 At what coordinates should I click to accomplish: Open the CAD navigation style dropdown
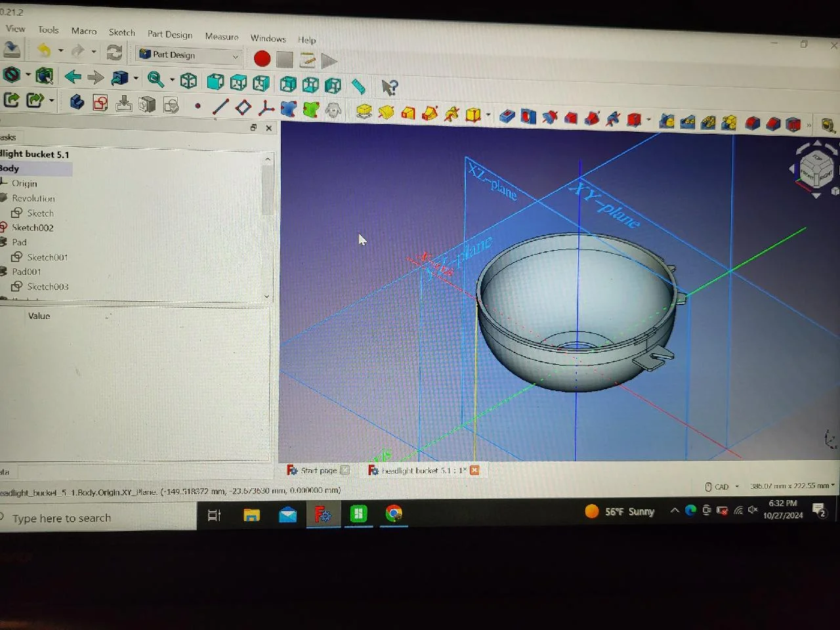click(722, 487)
